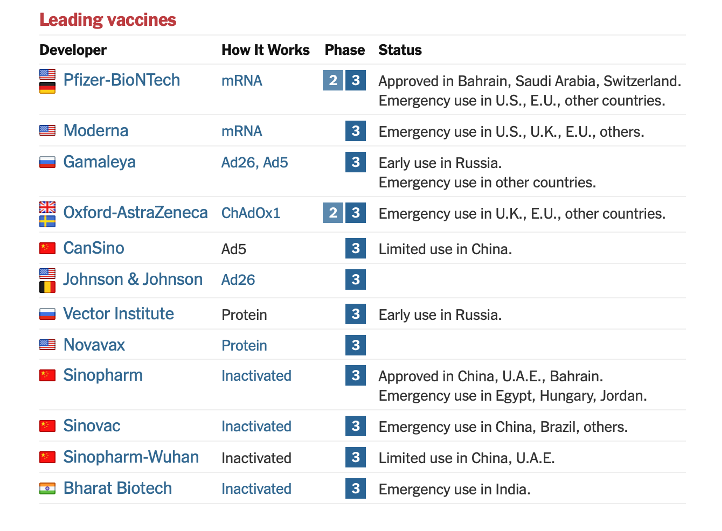Click the UK flag beside Oxford-AstraZeneca

pos(47,207)
